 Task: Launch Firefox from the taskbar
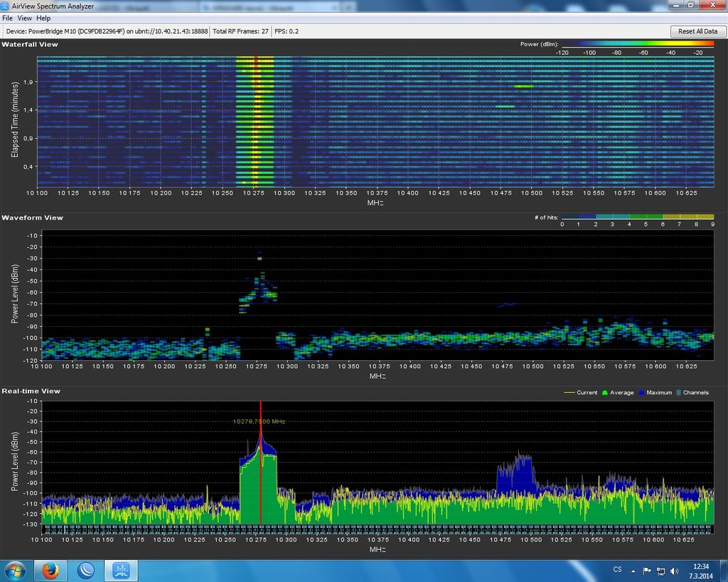(50, 571)
